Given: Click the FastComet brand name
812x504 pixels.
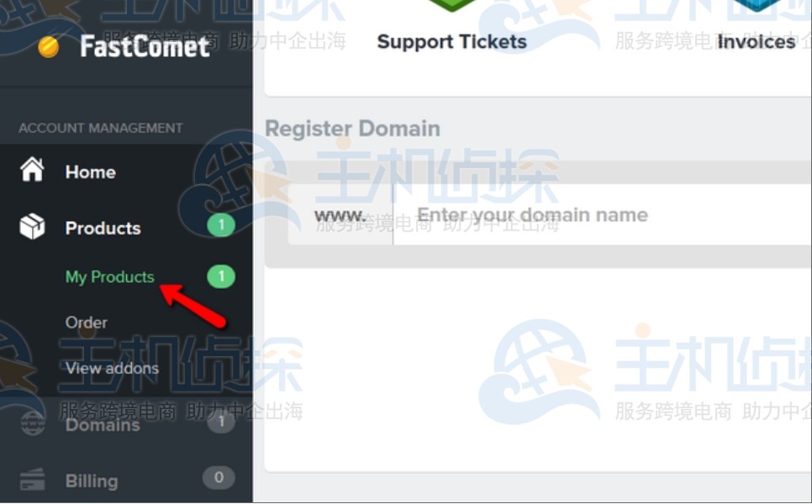Looking at the screenshot, I should [145, 47].
